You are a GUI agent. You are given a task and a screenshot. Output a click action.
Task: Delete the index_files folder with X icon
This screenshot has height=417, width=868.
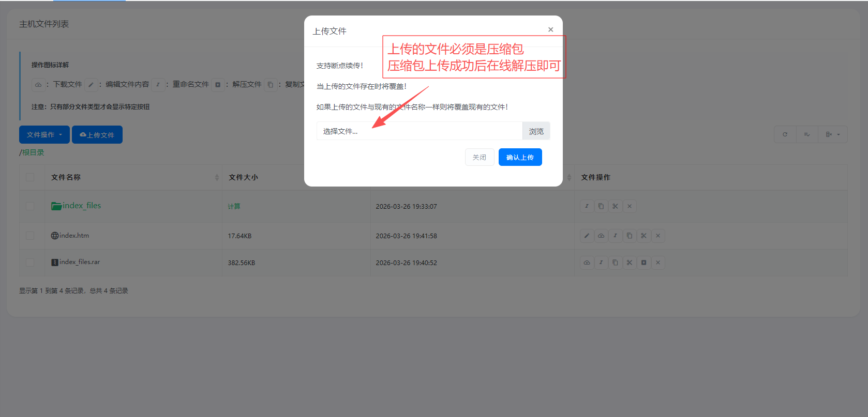630,206
